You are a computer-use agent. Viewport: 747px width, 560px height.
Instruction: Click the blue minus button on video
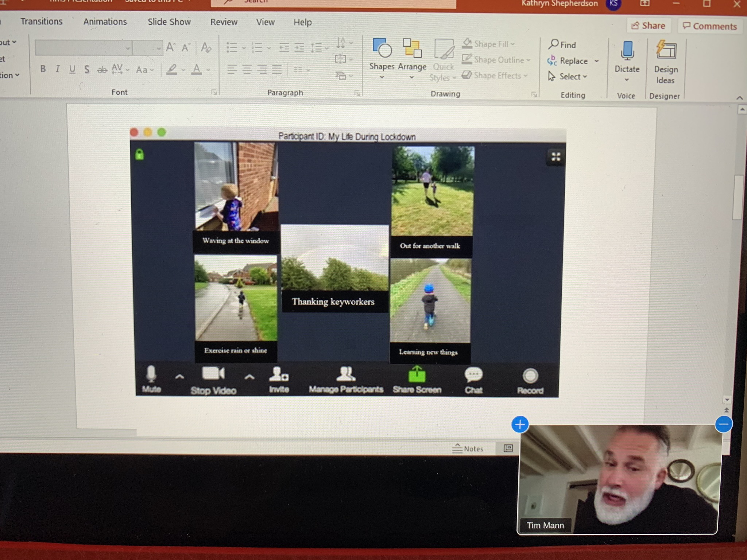coord(724,424)
